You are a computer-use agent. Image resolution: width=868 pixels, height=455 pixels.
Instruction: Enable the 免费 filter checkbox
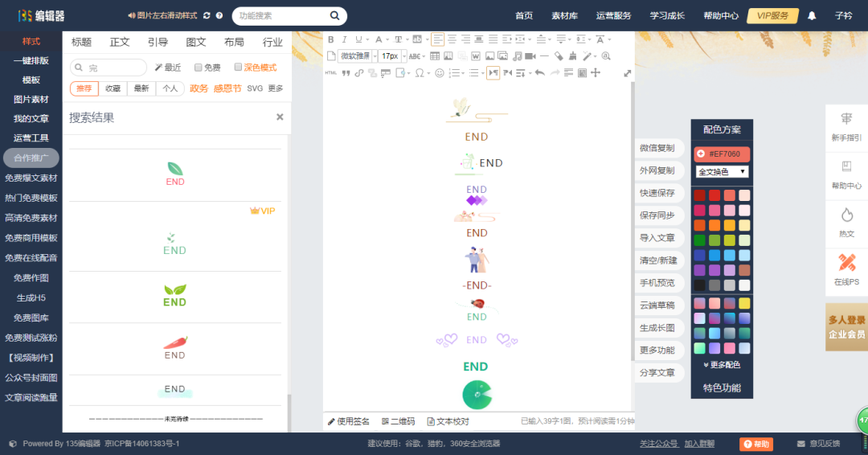(x=199, y=68)
